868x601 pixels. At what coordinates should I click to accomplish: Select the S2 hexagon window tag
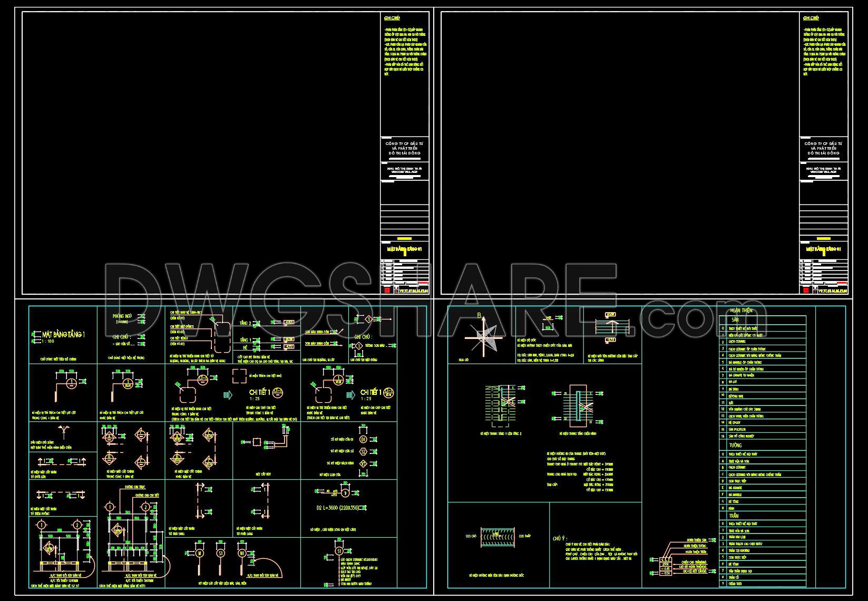pos(364,451)
